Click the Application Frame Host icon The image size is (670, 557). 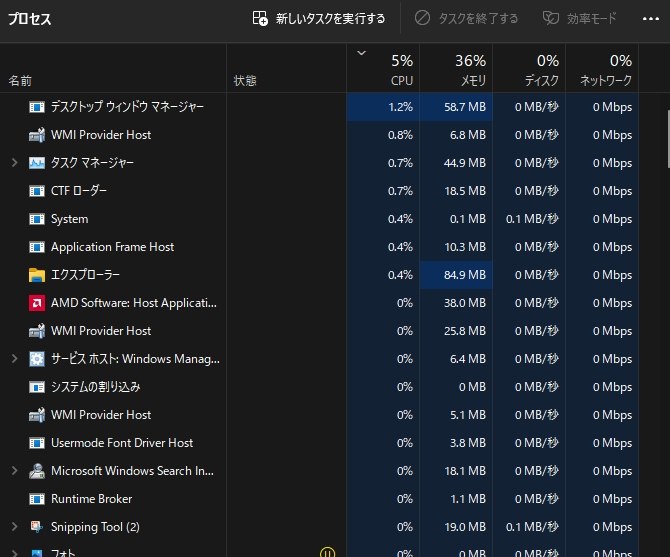(x=37, y=247)
